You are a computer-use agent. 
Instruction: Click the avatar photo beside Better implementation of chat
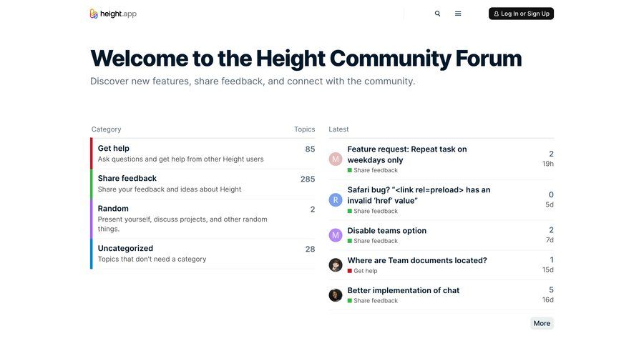coord(336,295)
